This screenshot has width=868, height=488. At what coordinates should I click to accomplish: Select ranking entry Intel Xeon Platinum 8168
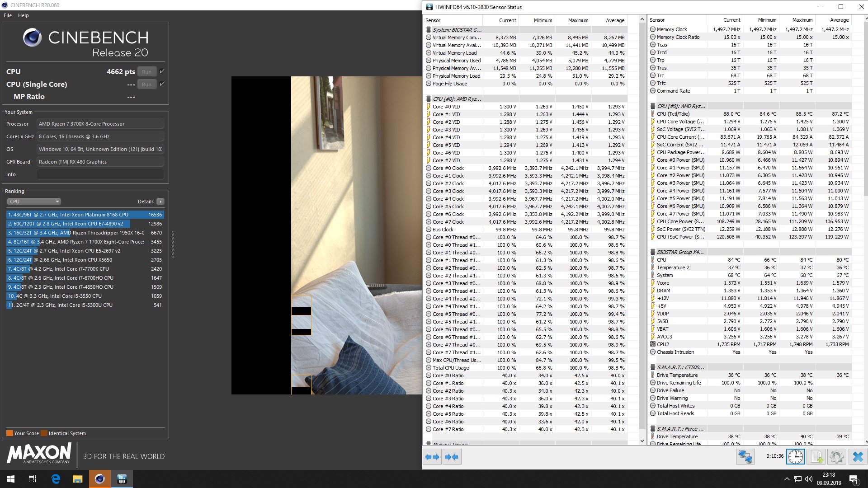85,215
